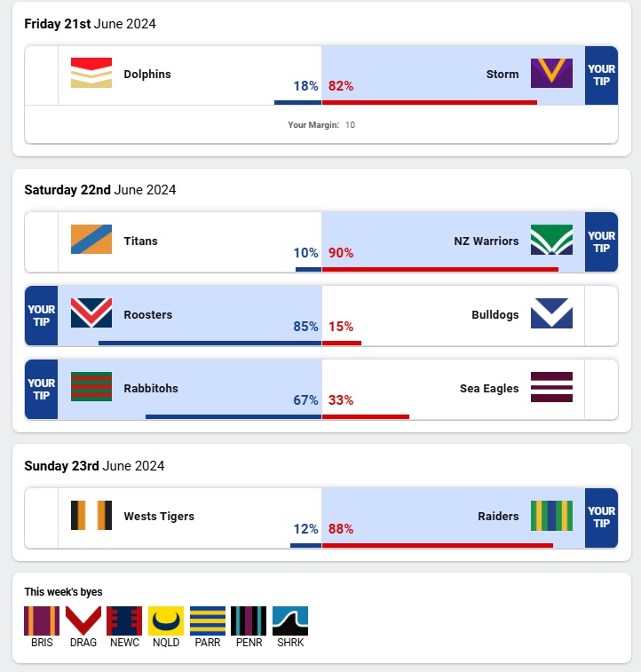Image resolution: width=641 pixels, height=672 pixels.
Task: Click the Dolphins team logo
Action: click(x=91, y=73)
